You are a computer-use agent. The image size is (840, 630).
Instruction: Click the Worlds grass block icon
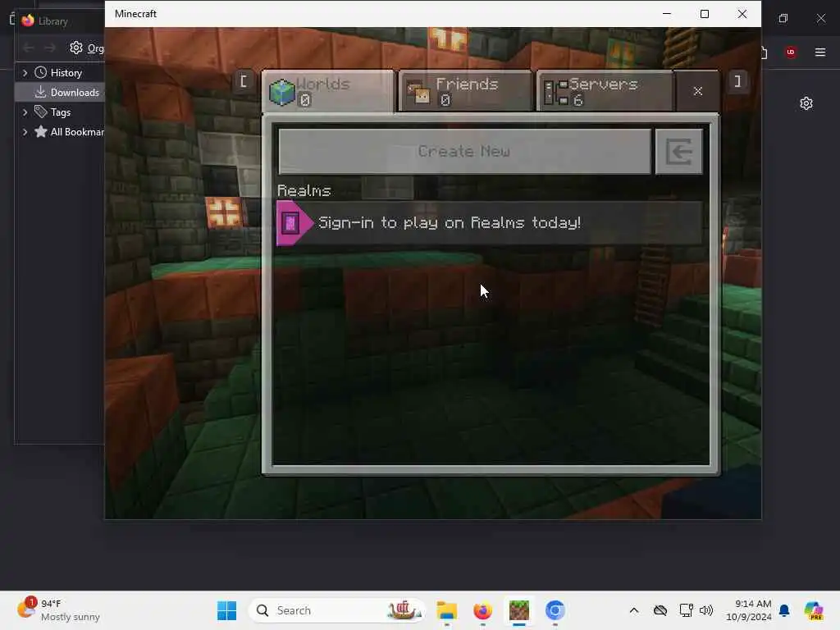[282, 92]
